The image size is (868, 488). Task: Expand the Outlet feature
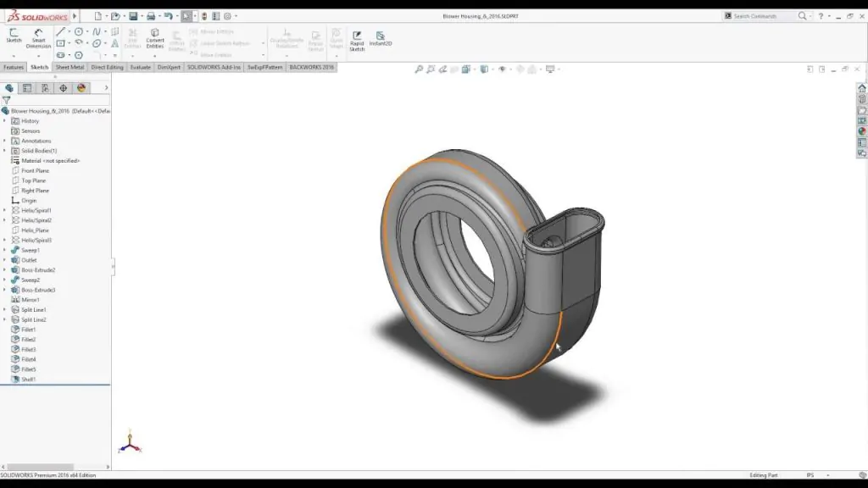[x=4, y=260]
